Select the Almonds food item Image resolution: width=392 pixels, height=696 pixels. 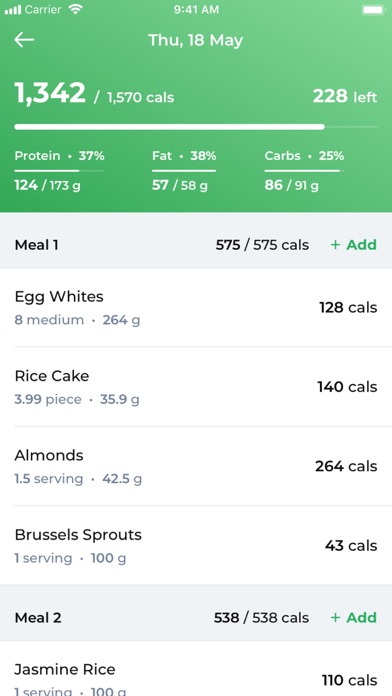(196, 466)
